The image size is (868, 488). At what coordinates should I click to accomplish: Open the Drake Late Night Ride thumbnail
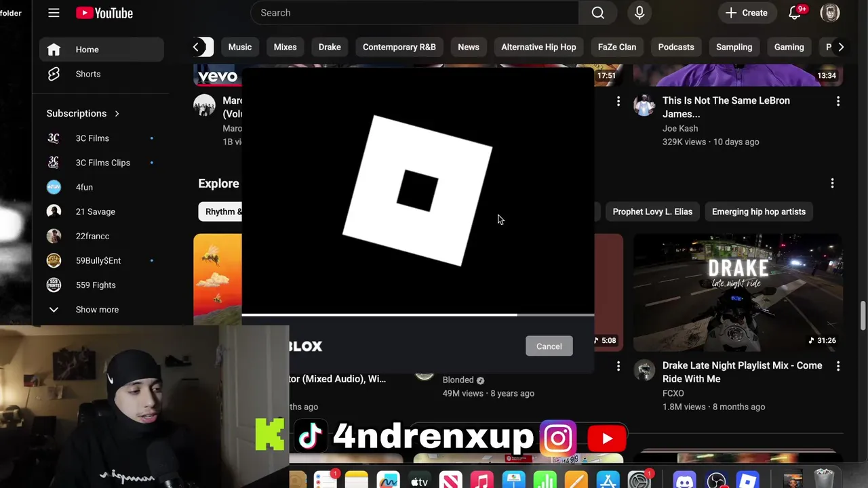click(x=738, y=293)
